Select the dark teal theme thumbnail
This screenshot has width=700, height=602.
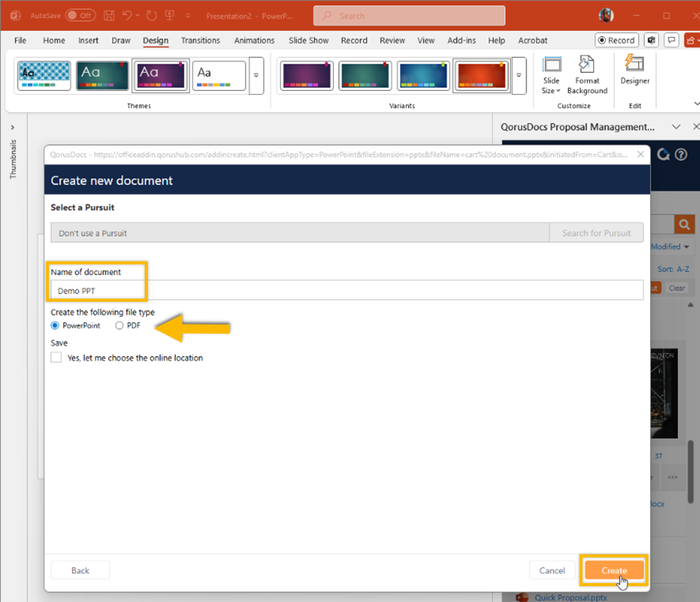(x=102, y=75)
